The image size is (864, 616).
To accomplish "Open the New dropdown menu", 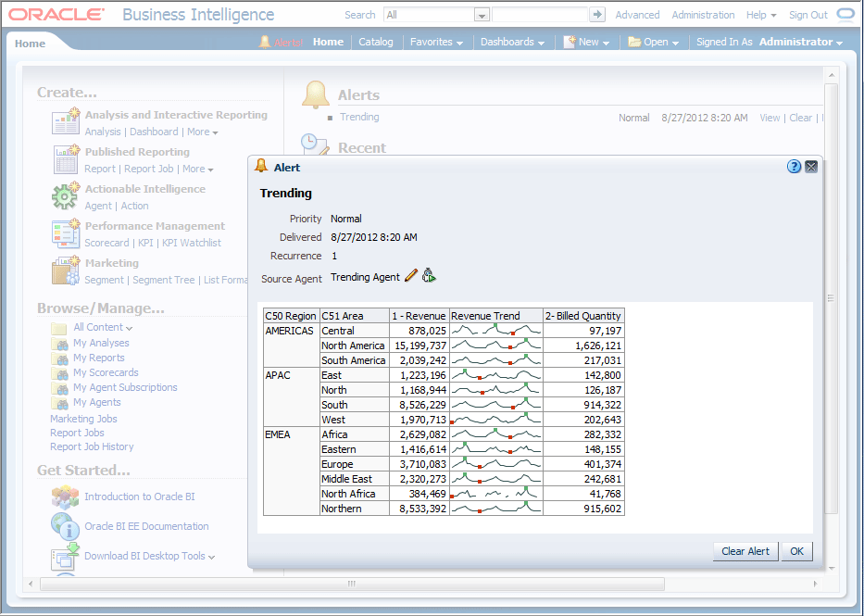I will pyautogui.click(x=594, y=42).
